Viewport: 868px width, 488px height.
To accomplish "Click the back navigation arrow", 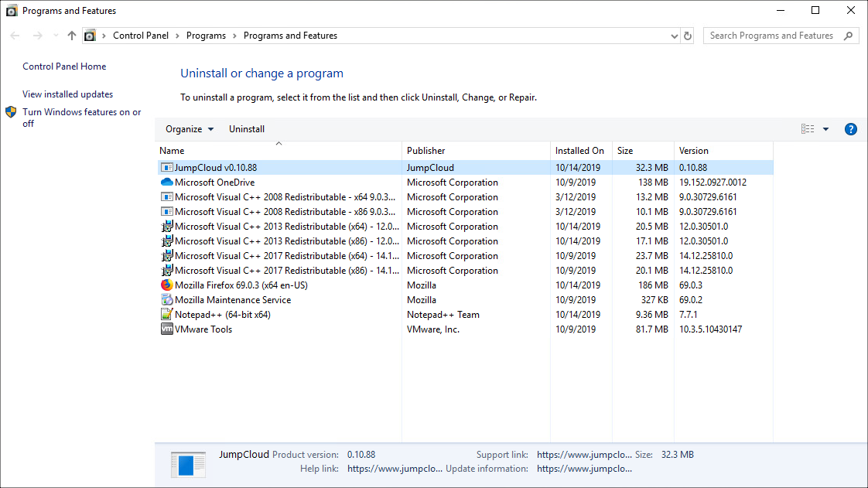I will tap(14, 36).
